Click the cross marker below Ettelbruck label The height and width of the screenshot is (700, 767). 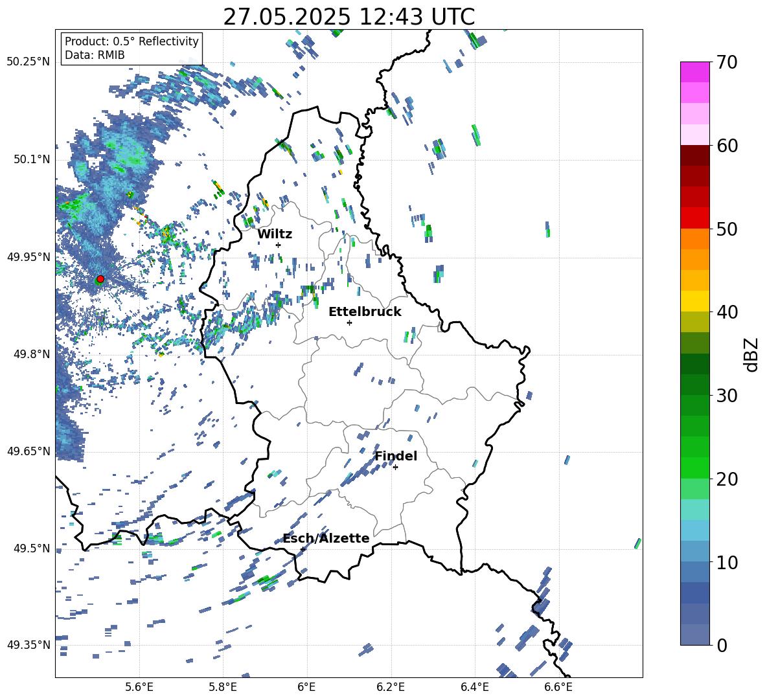(349, 322)
